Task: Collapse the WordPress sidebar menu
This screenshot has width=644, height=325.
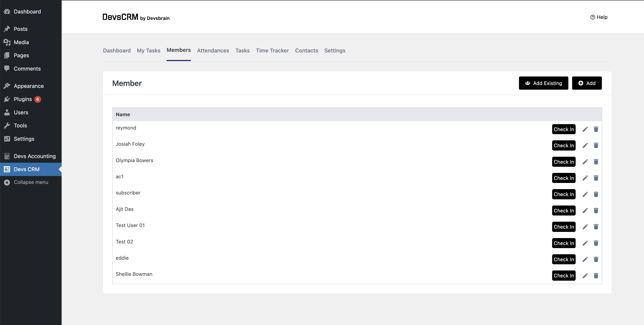Action: point(31,182)
